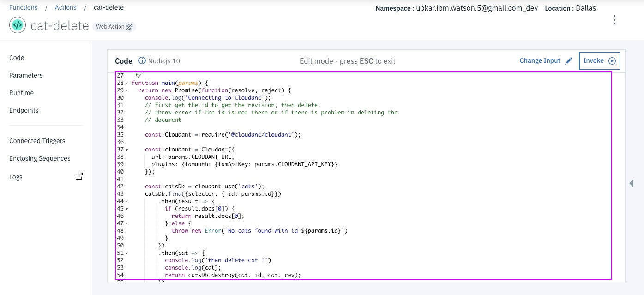Click the 'console.log(cat);' line

[193, 268]
